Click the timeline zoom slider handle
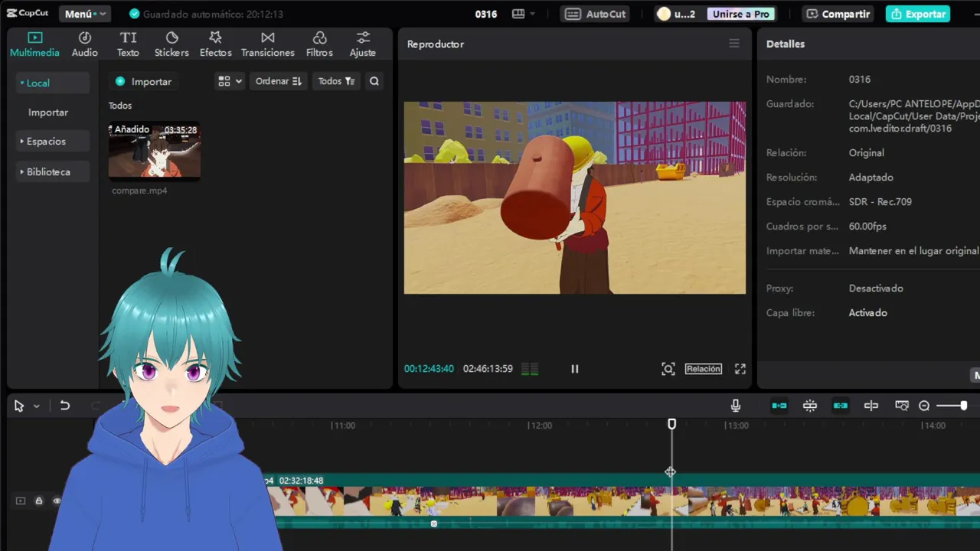The image size is (980, 551). click(x=963, y=406)
